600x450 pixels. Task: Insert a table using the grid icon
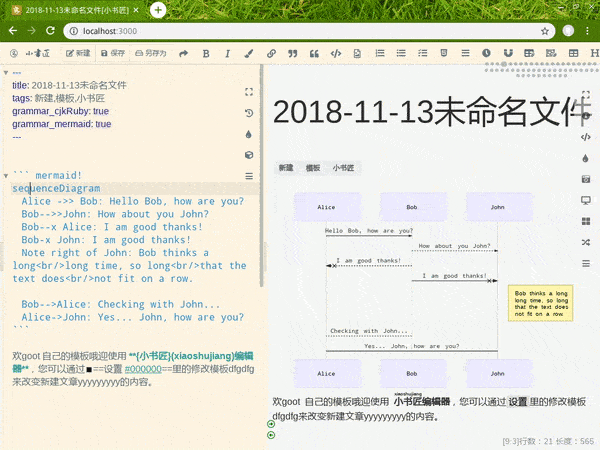573,53
